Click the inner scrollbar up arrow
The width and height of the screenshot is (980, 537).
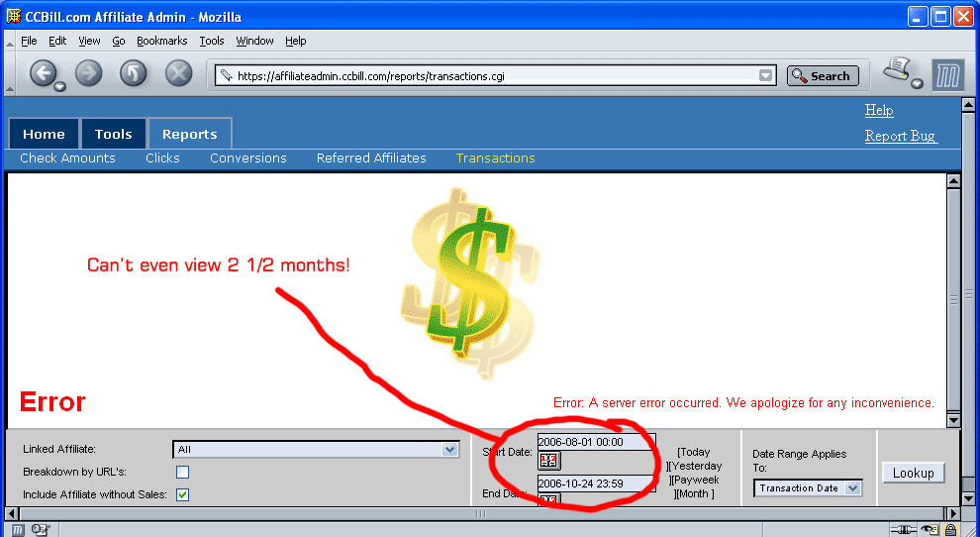pos(953,181)
